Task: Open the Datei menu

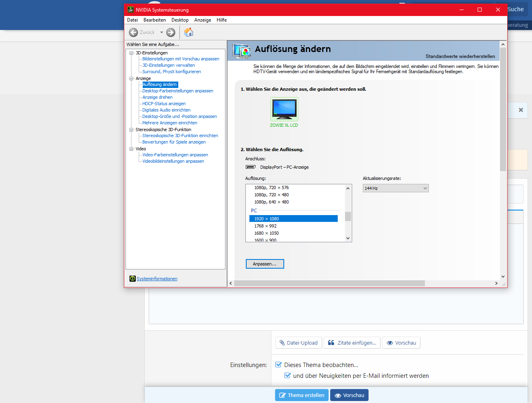Action: pos(132,20)
